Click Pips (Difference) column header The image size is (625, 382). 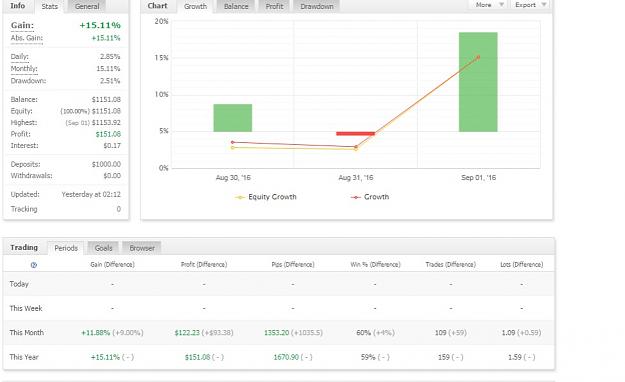click(x=293, y=265)
